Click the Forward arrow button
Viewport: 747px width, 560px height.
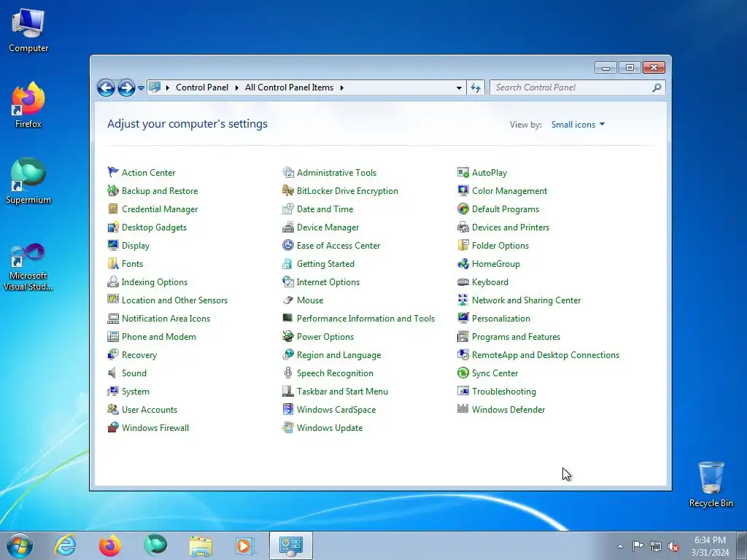126,87
